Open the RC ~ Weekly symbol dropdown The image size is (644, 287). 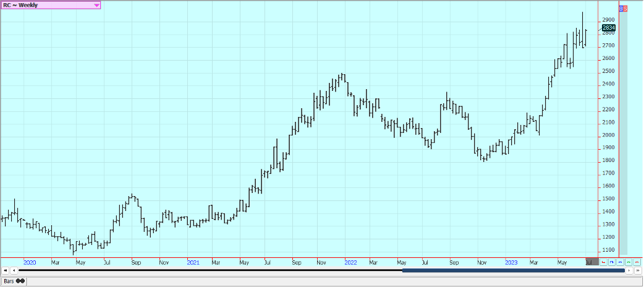pyautogui.click(x=51, y=6)
